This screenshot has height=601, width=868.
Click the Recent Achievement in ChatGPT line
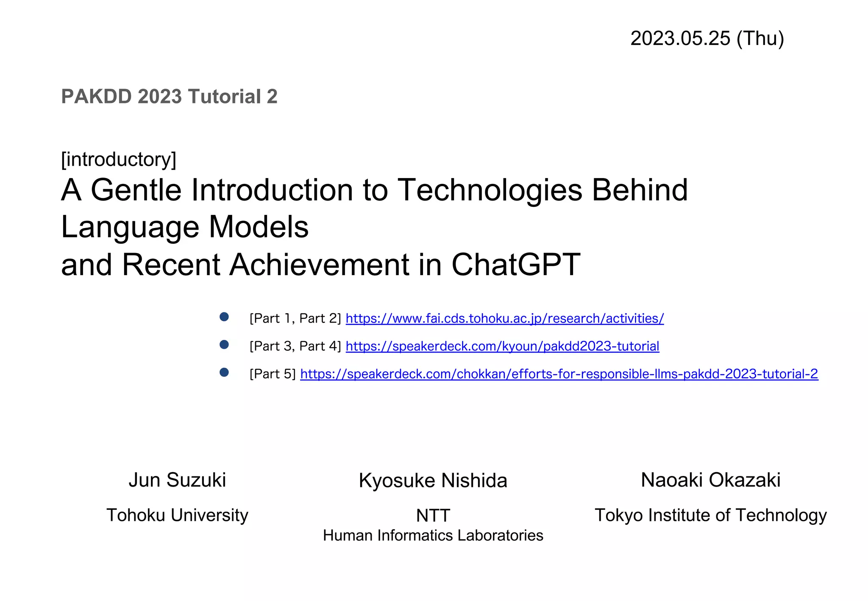(x=320, y=264)
